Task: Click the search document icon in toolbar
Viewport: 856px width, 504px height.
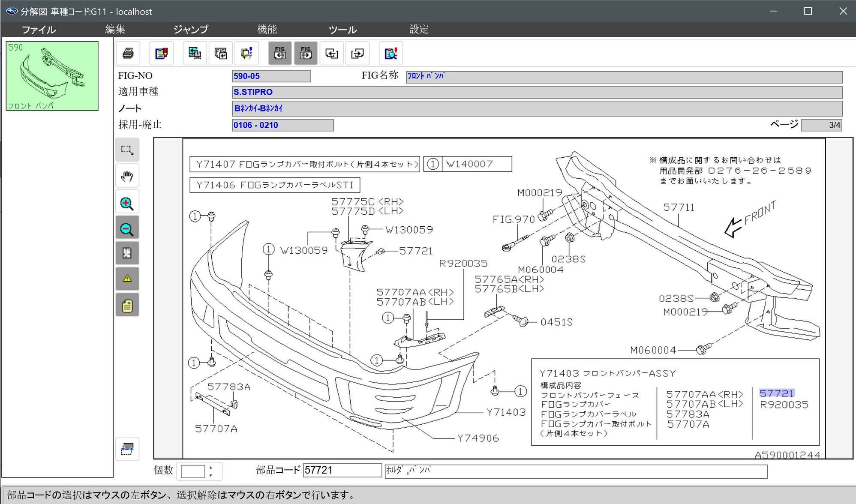Action: click(x=390, y=54)
